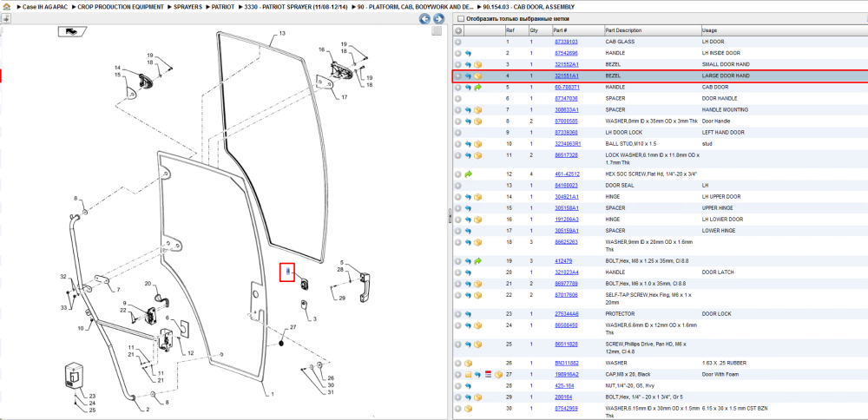
Task: Expand CAB GLASS row with plus icon
Action: (x=457, y=42)
